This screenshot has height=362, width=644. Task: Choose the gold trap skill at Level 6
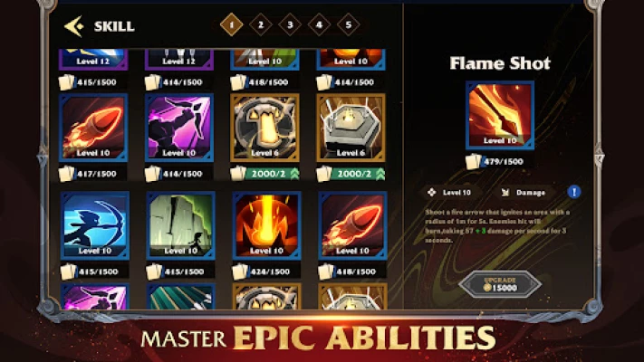click(x=264, y=128)
